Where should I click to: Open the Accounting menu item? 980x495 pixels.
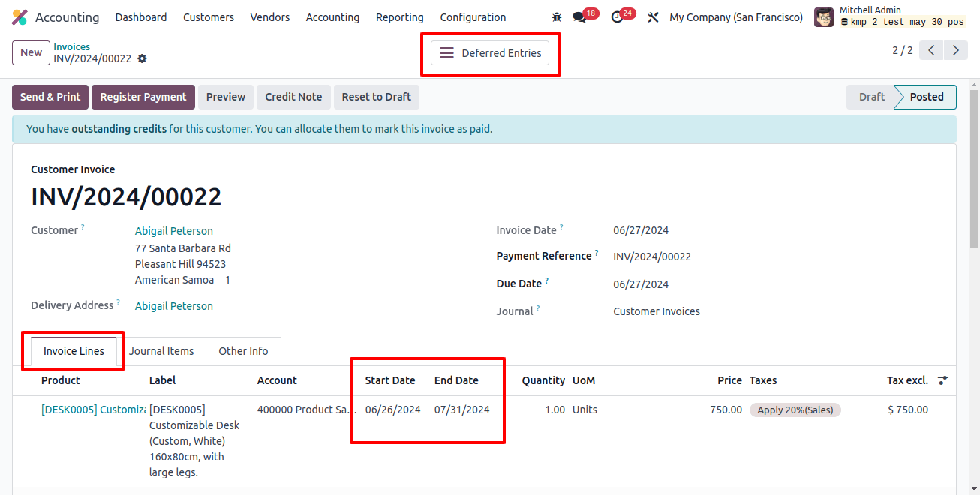point(332,17)
